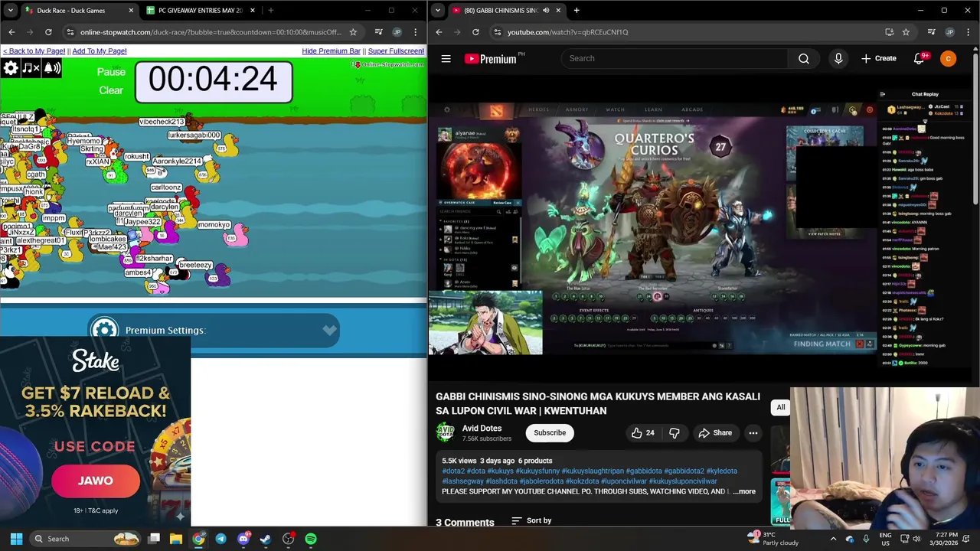Reload the YouTube page
The width and height of the screenshot is (980, 551).
pos(475,32)
